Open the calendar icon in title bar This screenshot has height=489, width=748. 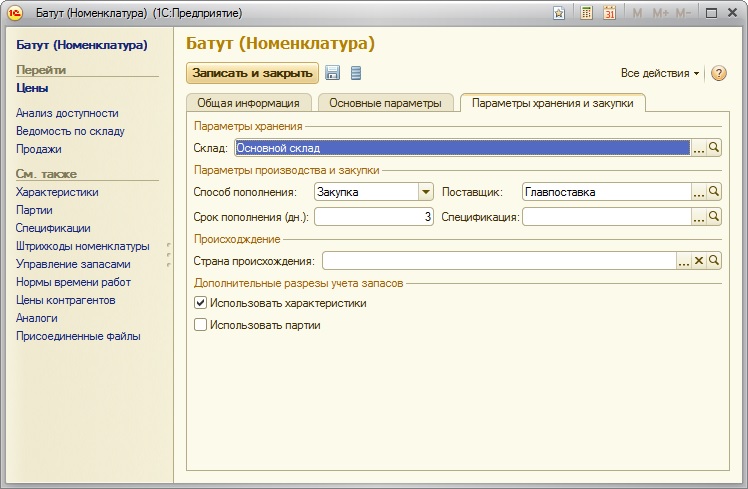(x=609, y=13)
